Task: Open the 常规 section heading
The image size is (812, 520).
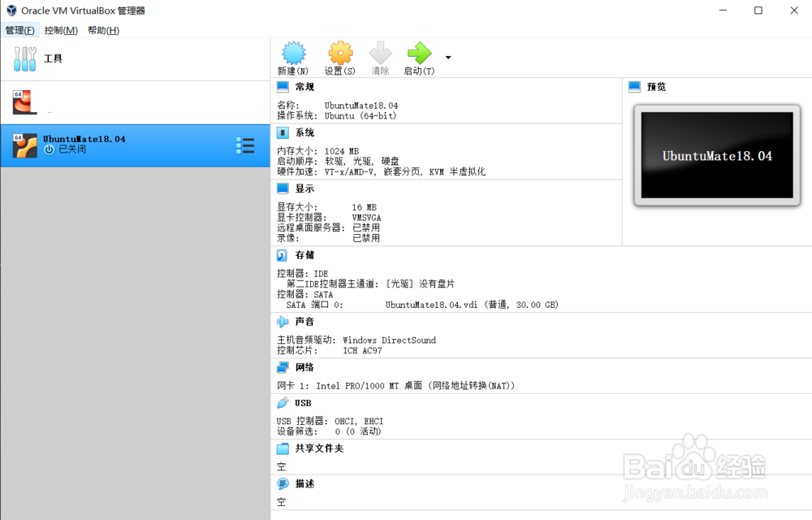Action: point(304,86)
